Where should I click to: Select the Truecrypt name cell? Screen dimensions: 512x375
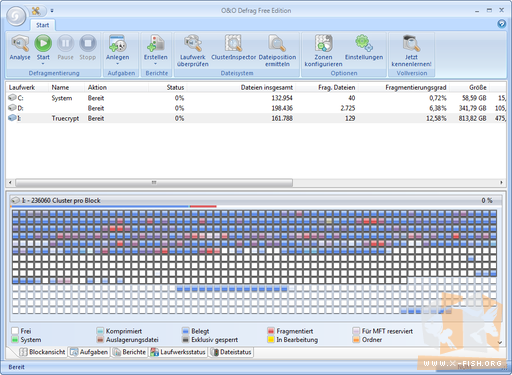(x=65, y=118)
